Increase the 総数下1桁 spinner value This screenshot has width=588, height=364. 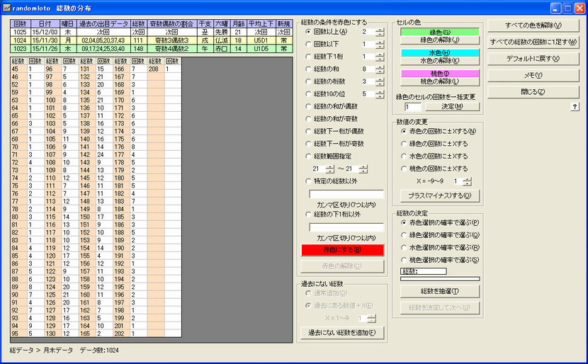click(380, 55)
